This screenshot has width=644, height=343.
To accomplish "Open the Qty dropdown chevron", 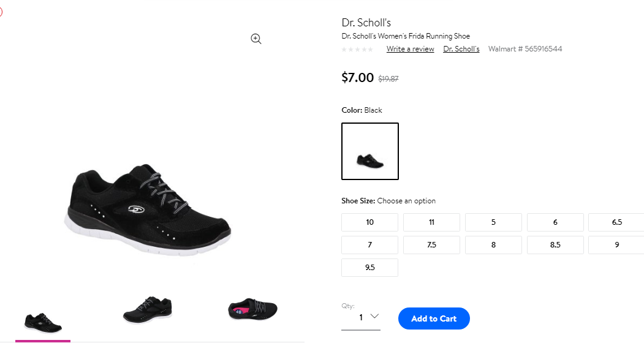I will click(x=374, y=316).
